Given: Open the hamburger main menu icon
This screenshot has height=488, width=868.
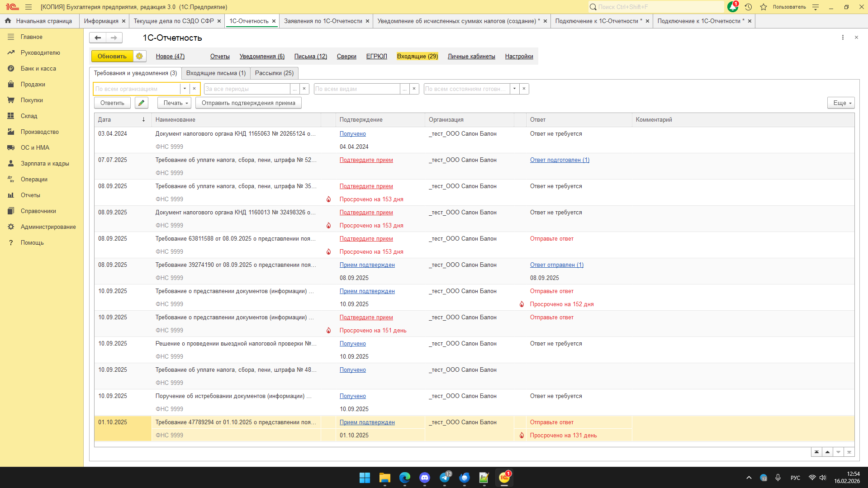Looking at the screenshot, I should [28, 7].
